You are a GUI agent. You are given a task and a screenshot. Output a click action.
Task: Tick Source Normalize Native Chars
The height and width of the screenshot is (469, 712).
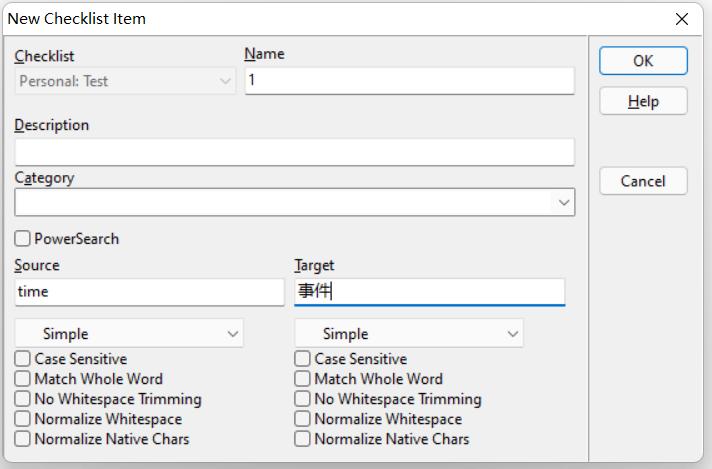(23, 439)
